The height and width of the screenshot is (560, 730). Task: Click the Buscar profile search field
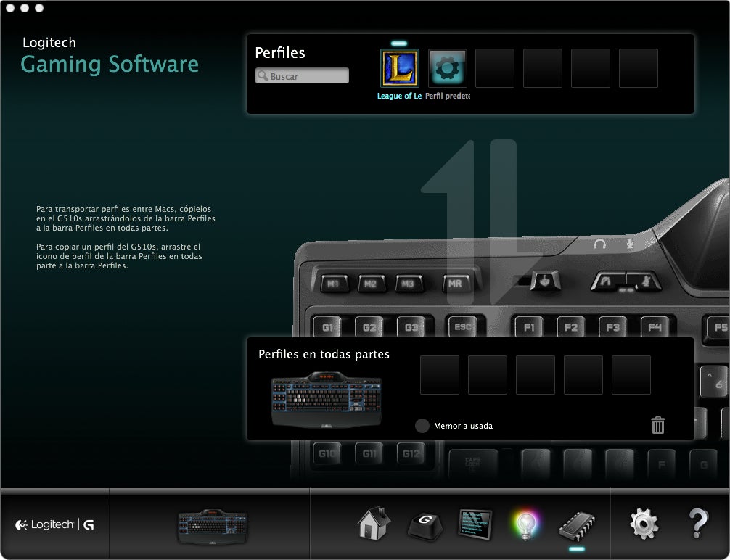302,76
